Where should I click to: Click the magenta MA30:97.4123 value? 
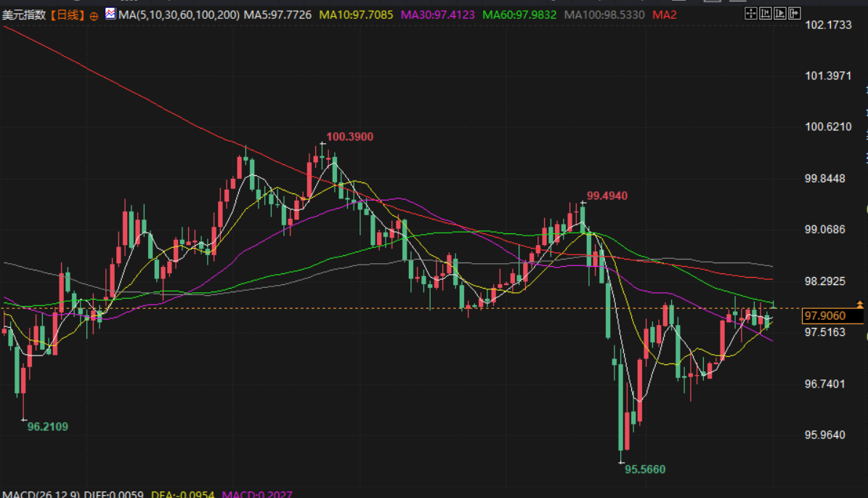[x=437, y=15]
